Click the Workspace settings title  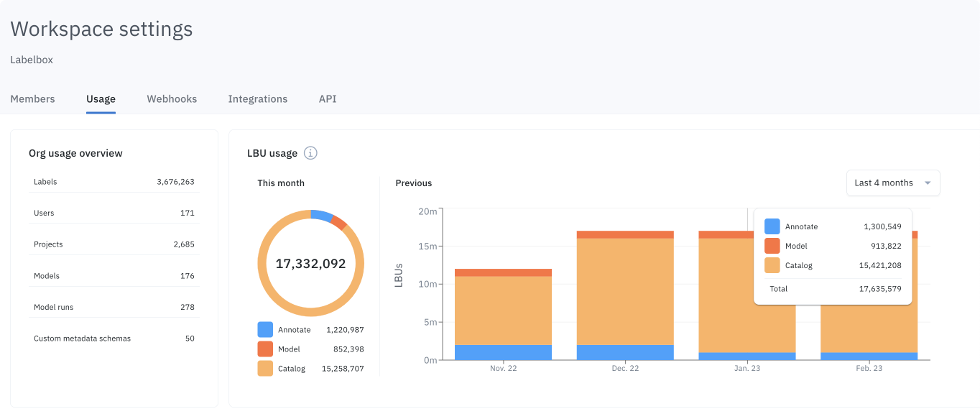(101, 29)
